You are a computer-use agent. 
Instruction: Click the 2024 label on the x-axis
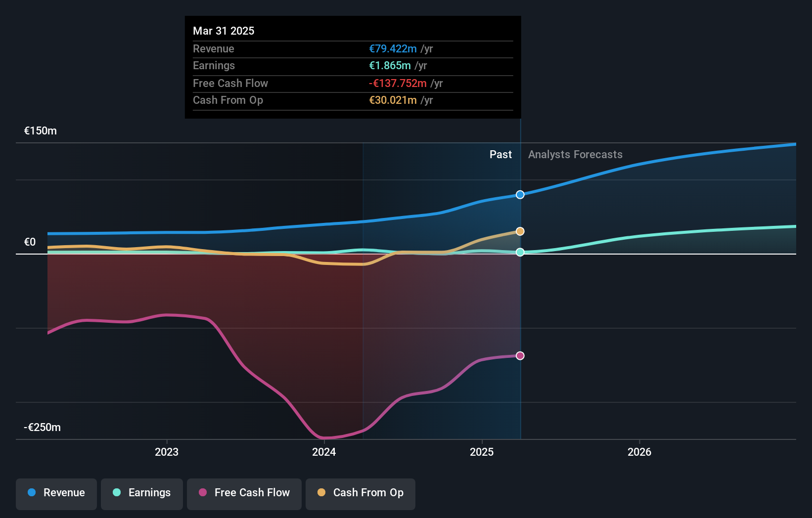(324, 451)
